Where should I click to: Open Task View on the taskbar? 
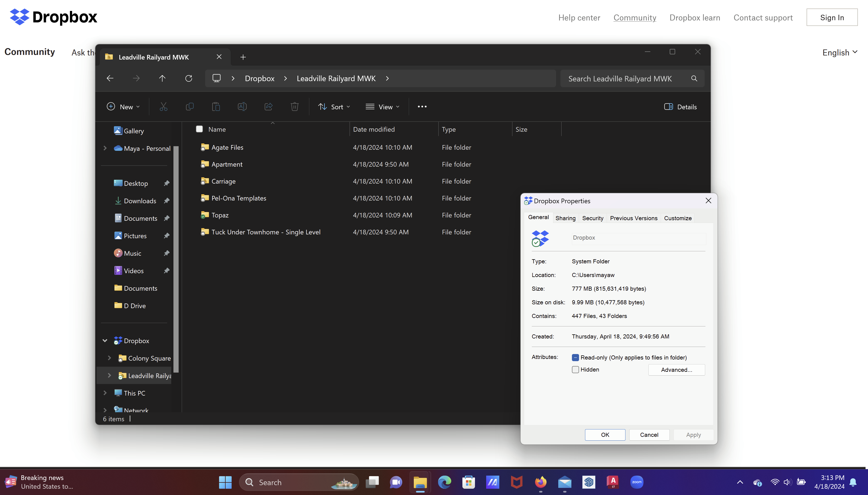click(372, 482)
